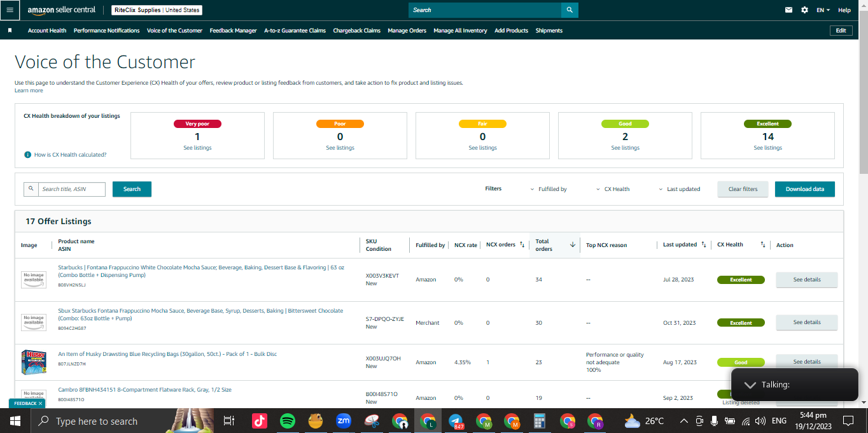Open the Windows Start menu
868x433 pixels.
click(15, 421)
